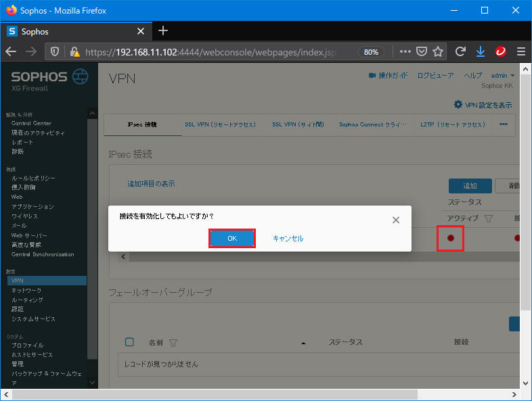Sort by name with ascending triangle
The width and height of the screenshot is (532, 401).
pos(303,343)
